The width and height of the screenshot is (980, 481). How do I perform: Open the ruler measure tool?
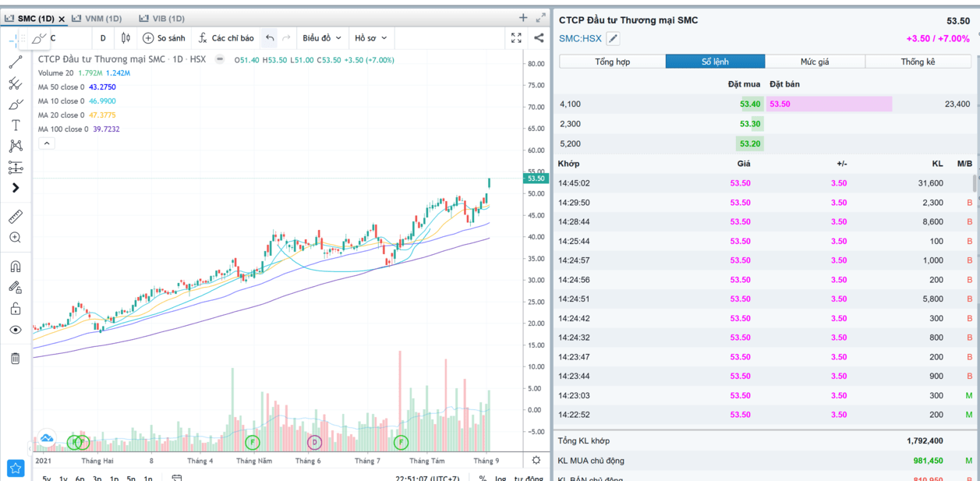point(16,217)
